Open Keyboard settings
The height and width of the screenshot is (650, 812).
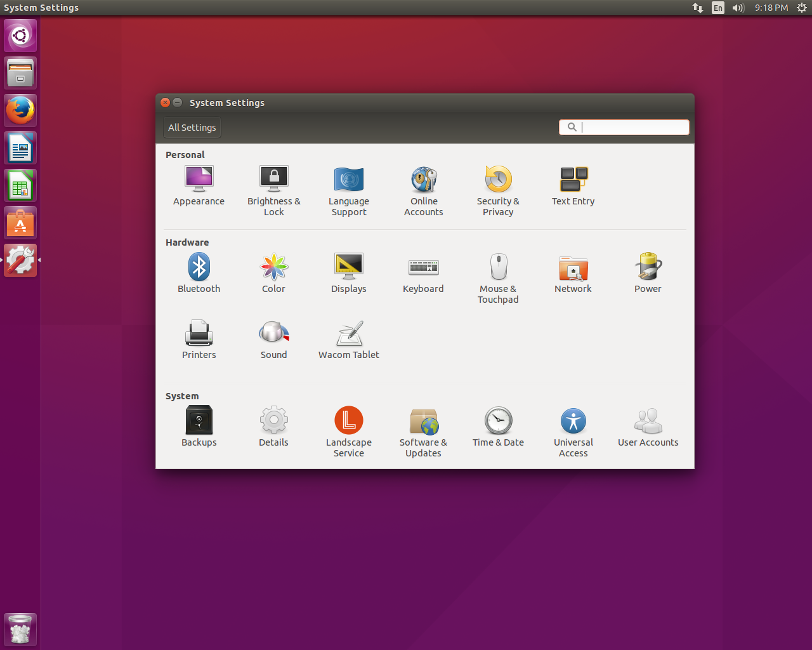coord(423,274)
